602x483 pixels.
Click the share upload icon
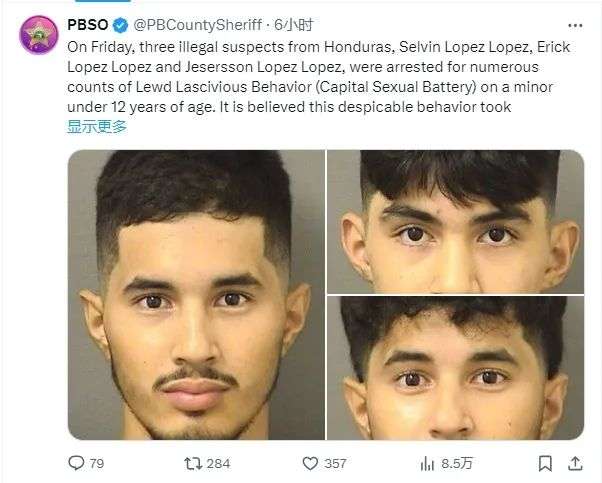575,463
